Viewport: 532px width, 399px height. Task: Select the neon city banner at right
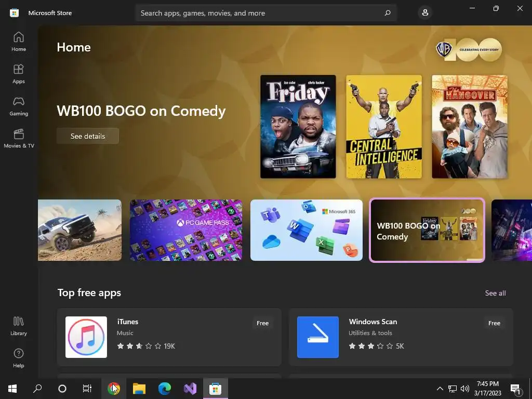(x=512, y=230)
